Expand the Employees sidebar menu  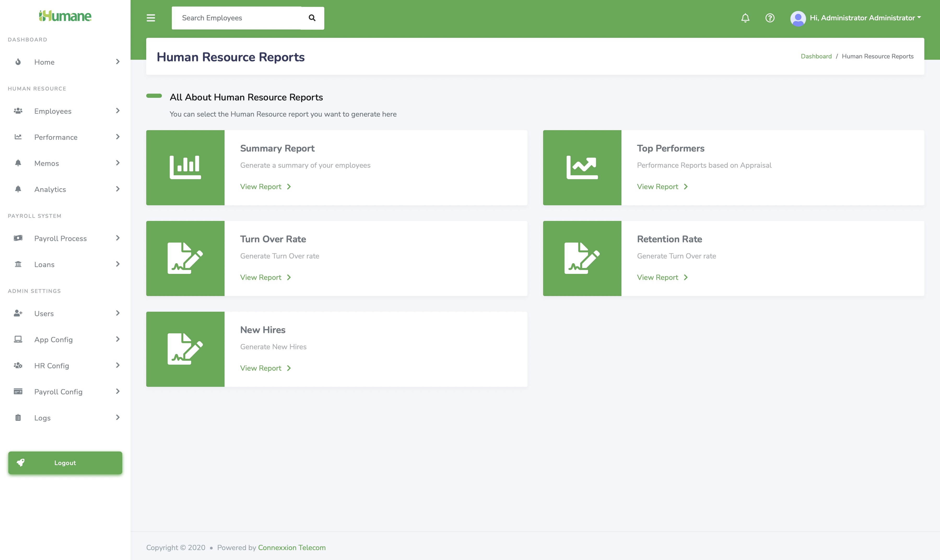tap(53, 111)
